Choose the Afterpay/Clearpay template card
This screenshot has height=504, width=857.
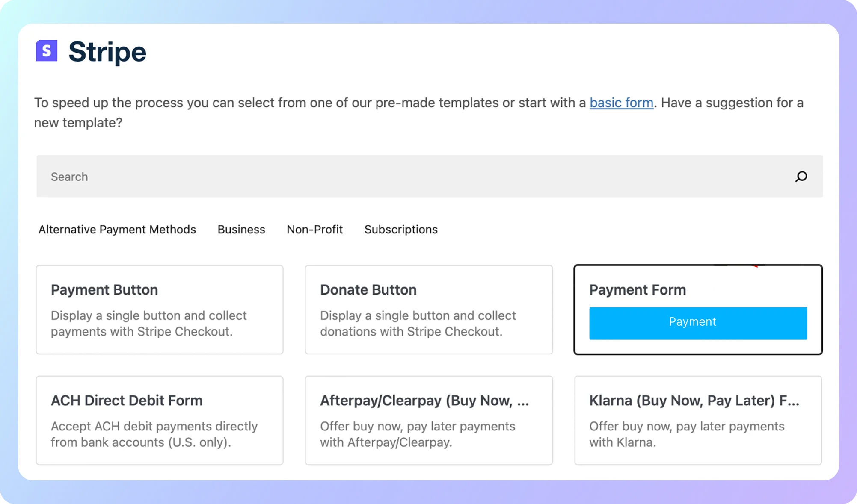(x=429, y=420)
